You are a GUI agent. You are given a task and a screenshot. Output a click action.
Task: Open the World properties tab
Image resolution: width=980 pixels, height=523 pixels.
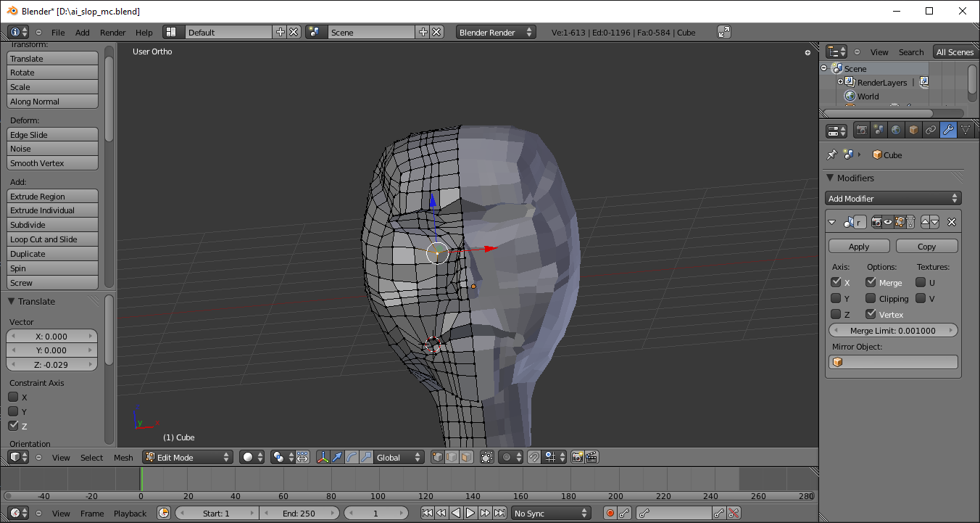coord(896,131)
